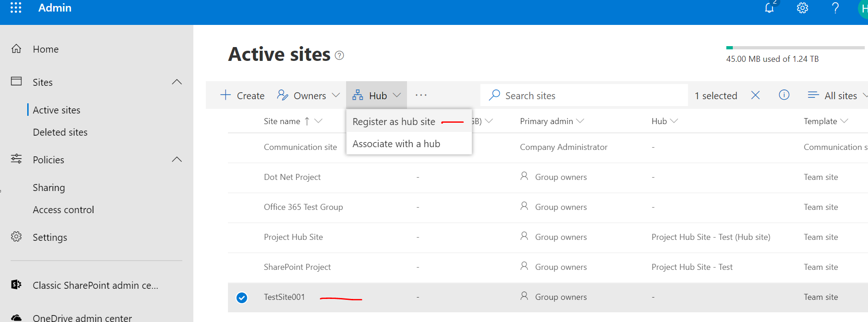The image size is (868, 322).
Task: Click '1 selected' label
Action: click(716, 95)
